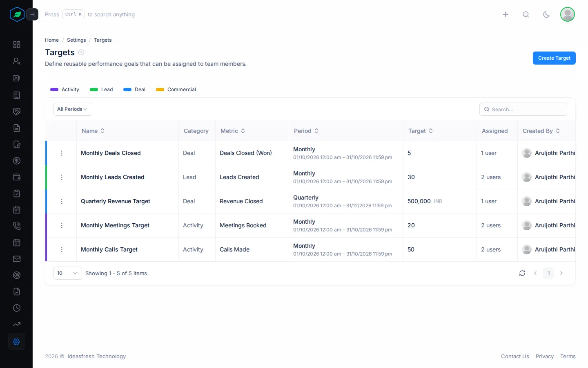The width and height of the screenshot is (588, 368).
Task: Click the 'Press Ctrl K to search anything' bar
Action: (90, 14)
